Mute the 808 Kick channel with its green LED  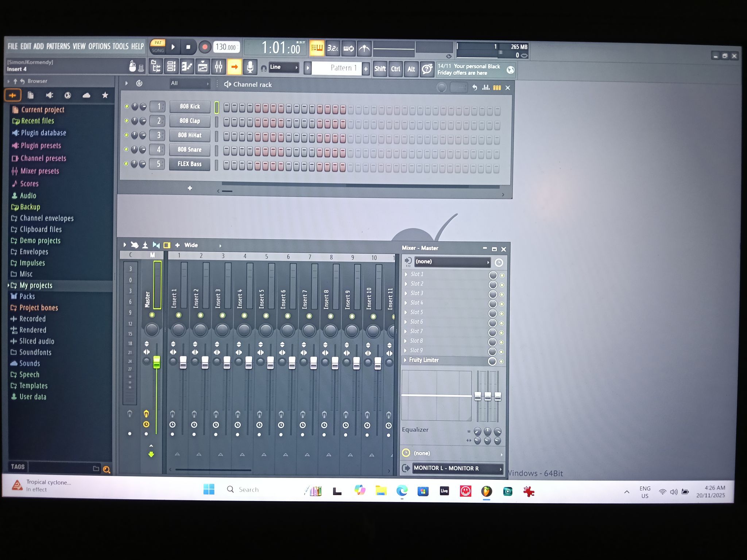tap(127, 106)
